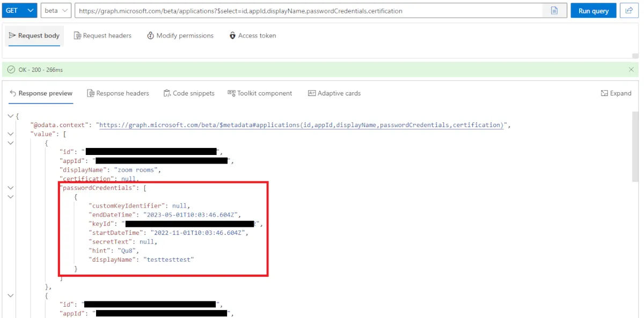Collapse the second application object chevron

point(11,295)
